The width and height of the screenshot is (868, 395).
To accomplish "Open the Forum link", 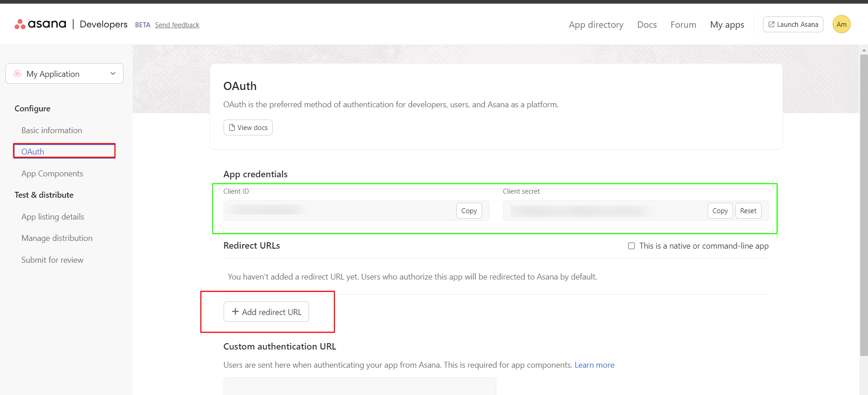I will (x=683, y=25).
